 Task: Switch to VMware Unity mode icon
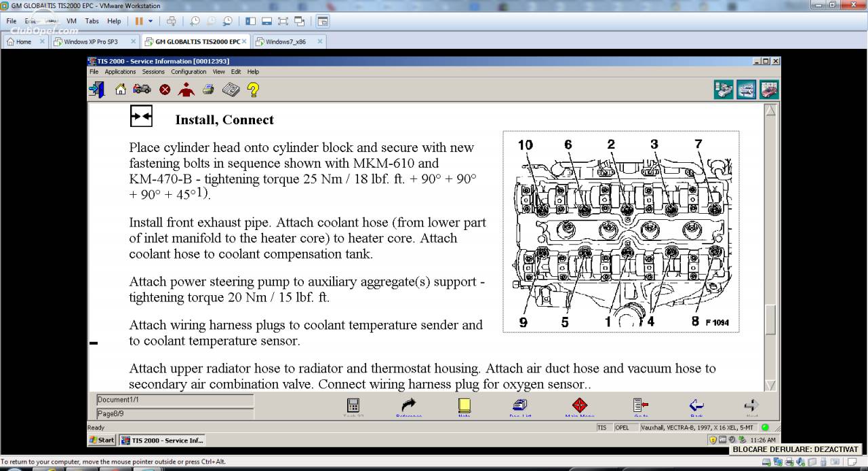[x=300, y=21]
